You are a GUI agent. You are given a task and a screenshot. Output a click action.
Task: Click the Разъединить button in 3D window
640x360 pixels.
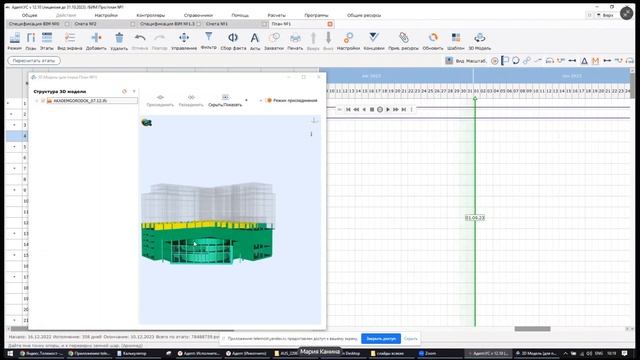191,101
